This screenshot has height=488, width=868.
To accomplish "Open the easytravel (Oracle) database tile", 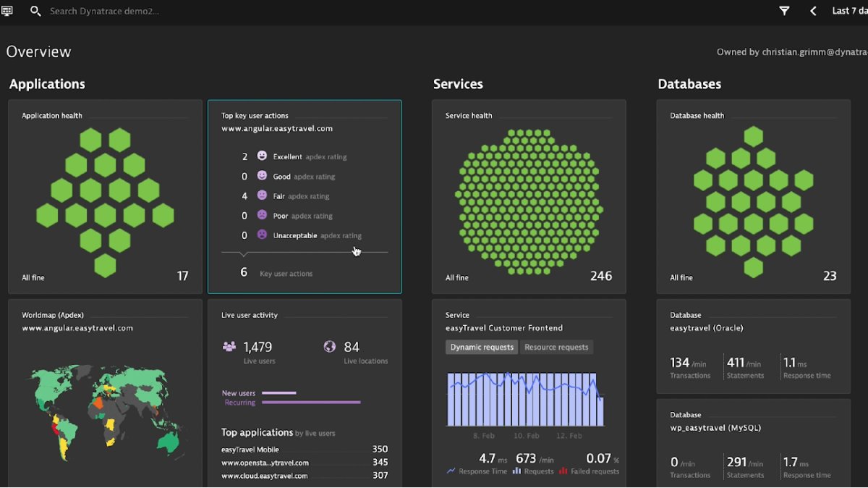I will click(753, 346).
